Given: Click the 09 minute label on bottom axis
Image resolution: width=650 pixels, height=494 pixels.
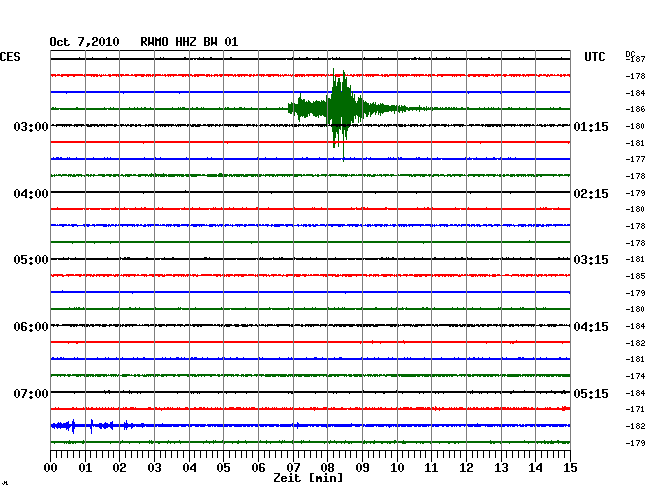Looking at the screenshot, I should click(x=362, y=467).
